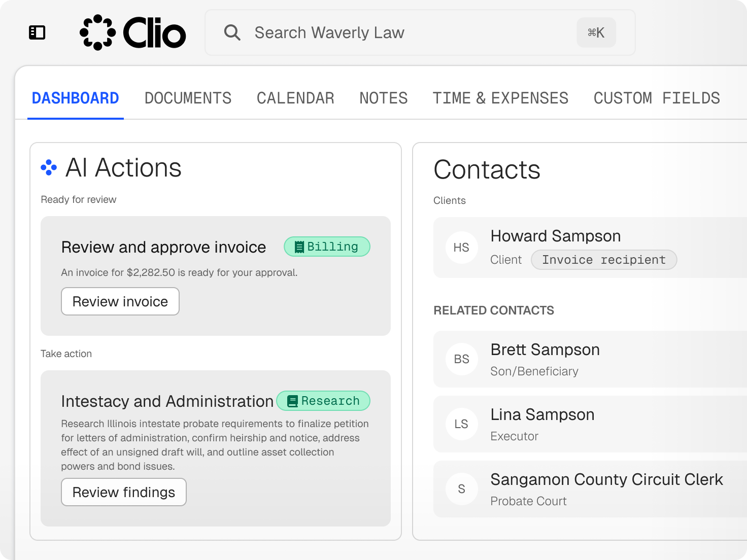
Task: Click the Clio logo
Action: point(133,32)
